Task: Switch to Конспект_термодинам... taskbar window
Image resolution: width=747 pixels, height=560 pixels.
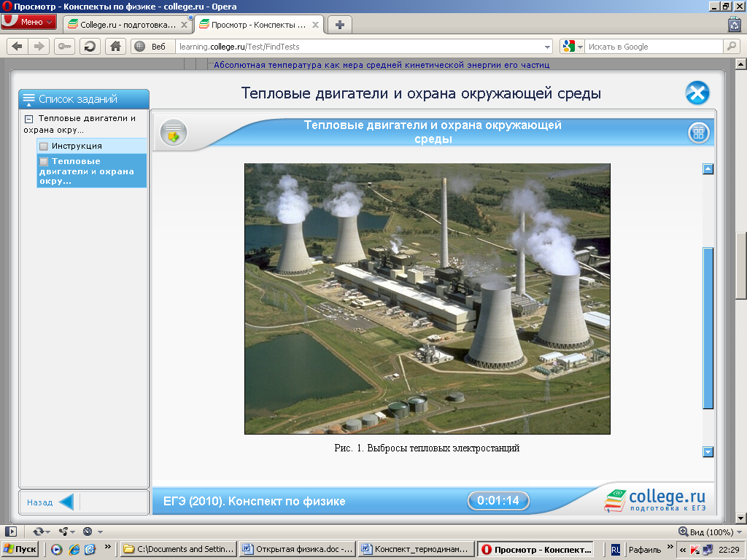Action: coord(417,549)
